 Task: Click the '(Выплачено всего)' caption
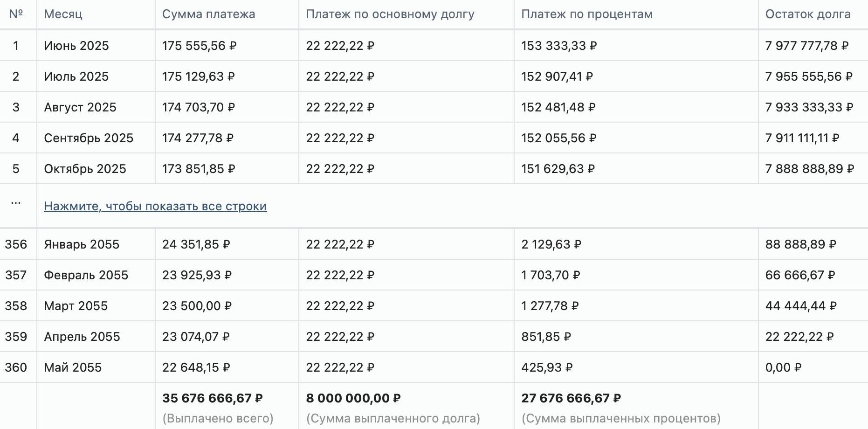[x=218, y=418]
